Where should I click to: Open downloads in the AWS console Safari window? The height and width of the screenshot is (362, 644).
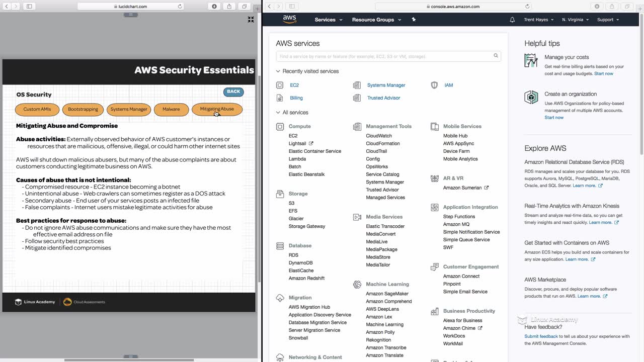pos(597,7)
